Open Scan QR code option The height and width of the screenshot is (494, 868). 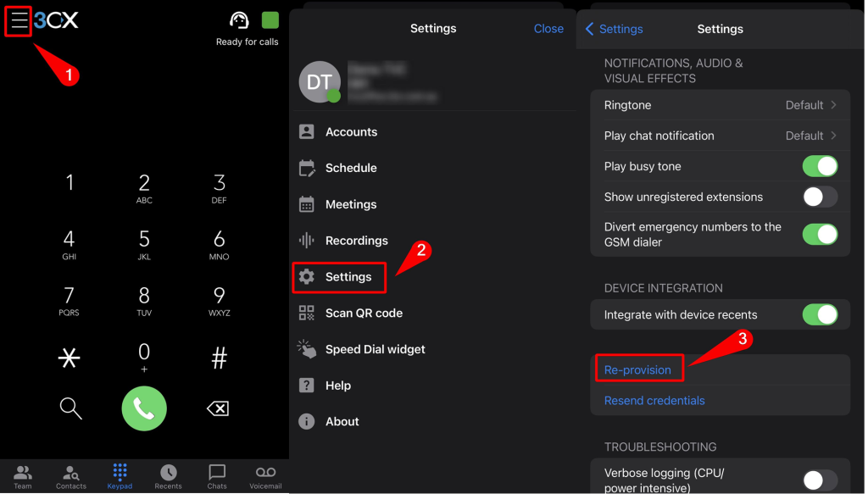(364, 313)
